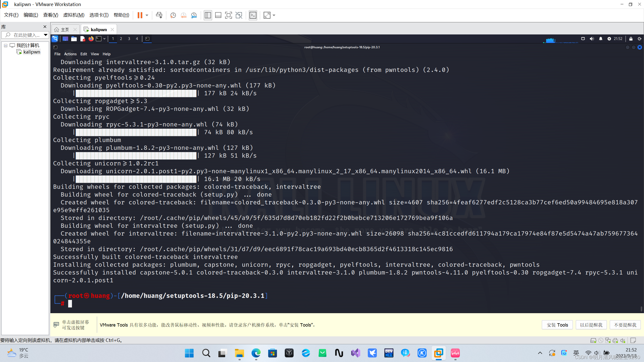The image size is (644, 362).
Task: Collapse the 我的计算机 tree node
Action: pos(6,45)
